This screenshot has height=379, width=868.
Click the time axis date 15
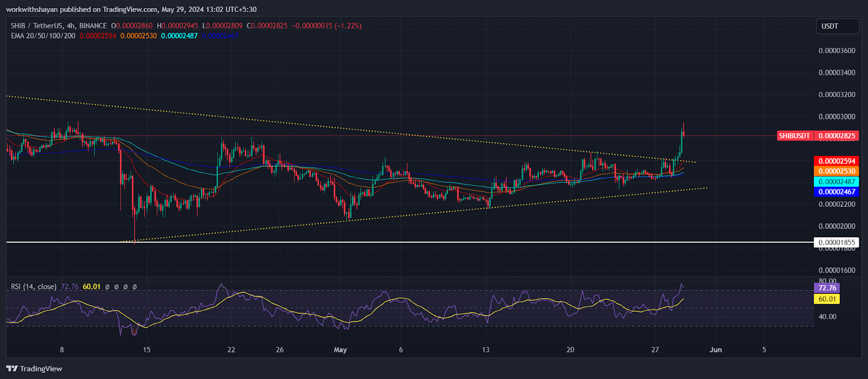[146, 350]
